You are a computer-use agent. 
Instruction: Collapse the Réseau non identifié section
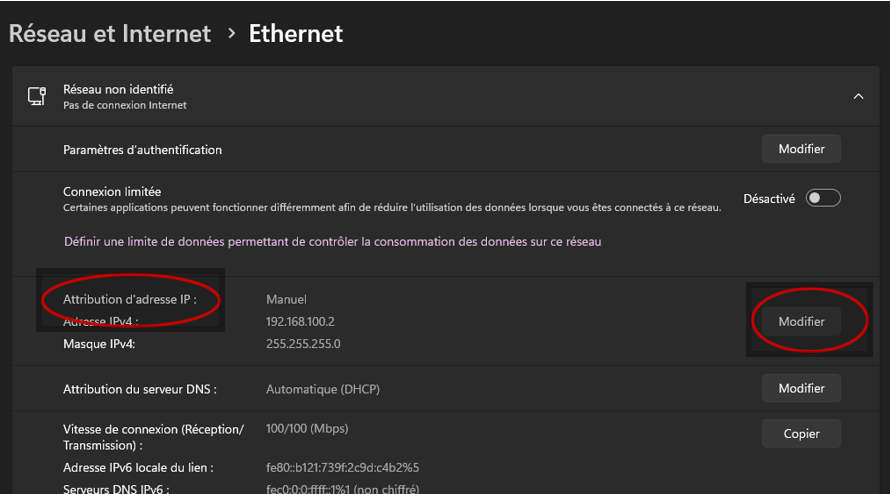[x=858, y=96]
